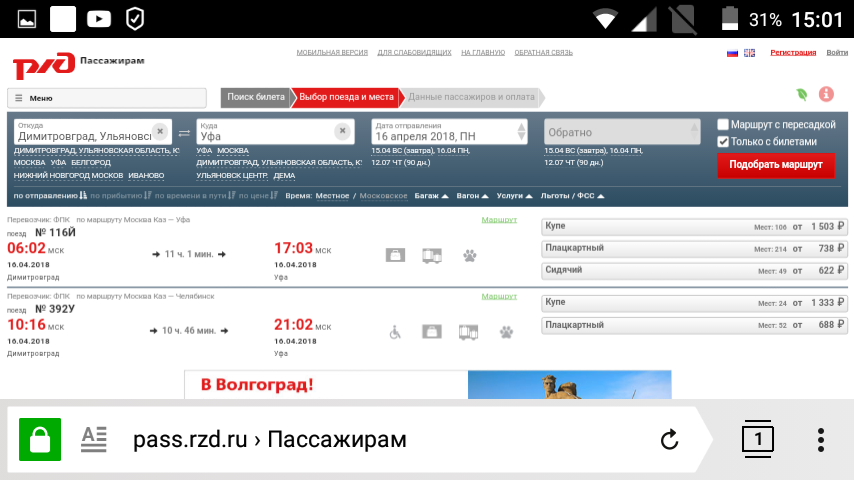
Task: Click the RZD logo
Action: coord(44,65)
